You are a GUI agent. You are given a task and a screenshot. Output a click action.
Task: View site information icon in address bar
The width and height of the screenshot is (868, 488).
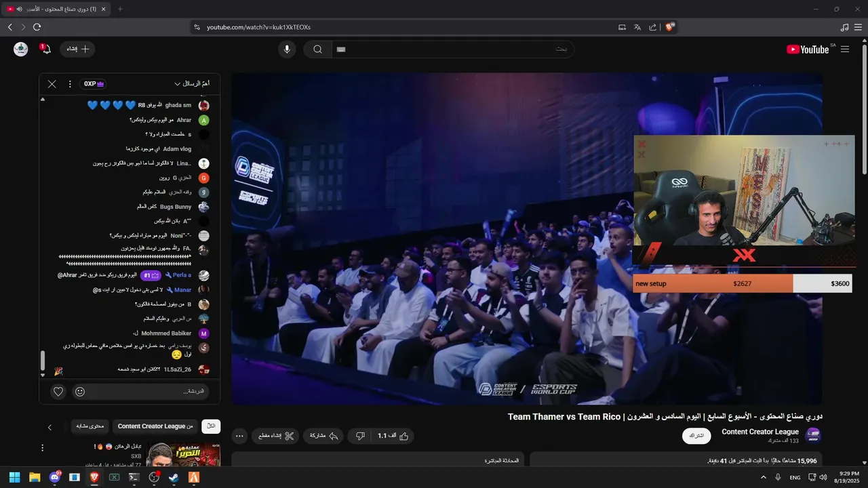[197, 27]
